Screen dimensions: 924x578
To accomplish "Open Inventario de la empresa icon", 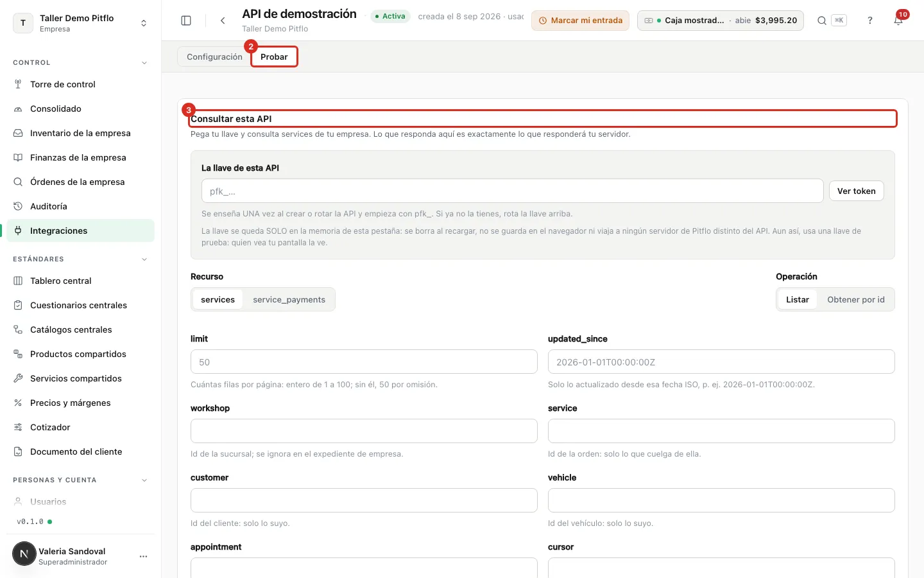I will pyautogui.click(x=18, y=133).
